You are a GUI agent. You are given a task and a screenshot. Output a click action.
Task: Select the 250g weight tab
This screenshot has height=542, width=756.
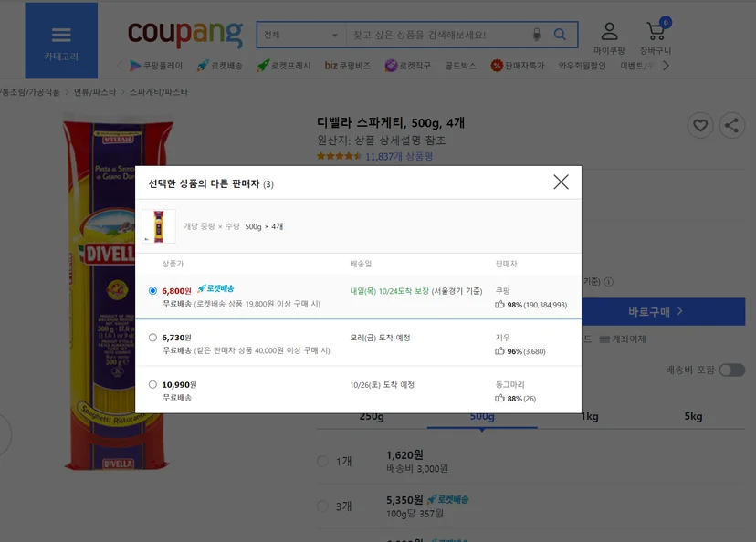[372, 416]
